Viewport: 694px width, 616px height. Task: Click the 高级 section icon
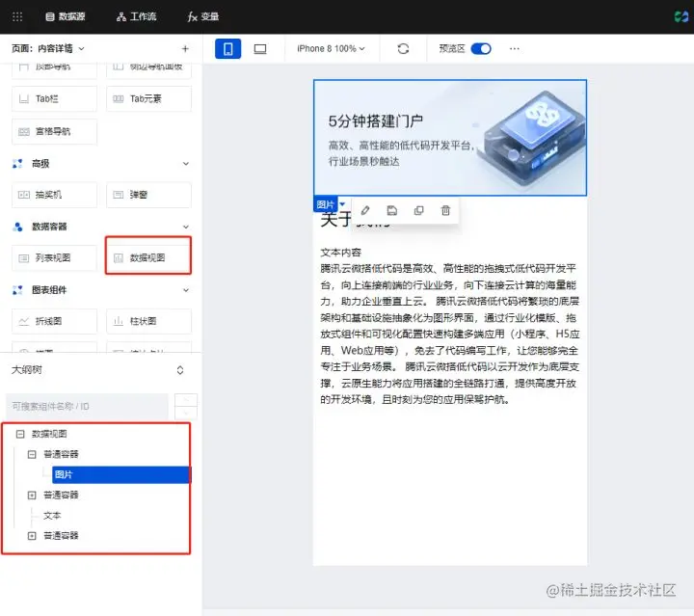click(17, 164)
